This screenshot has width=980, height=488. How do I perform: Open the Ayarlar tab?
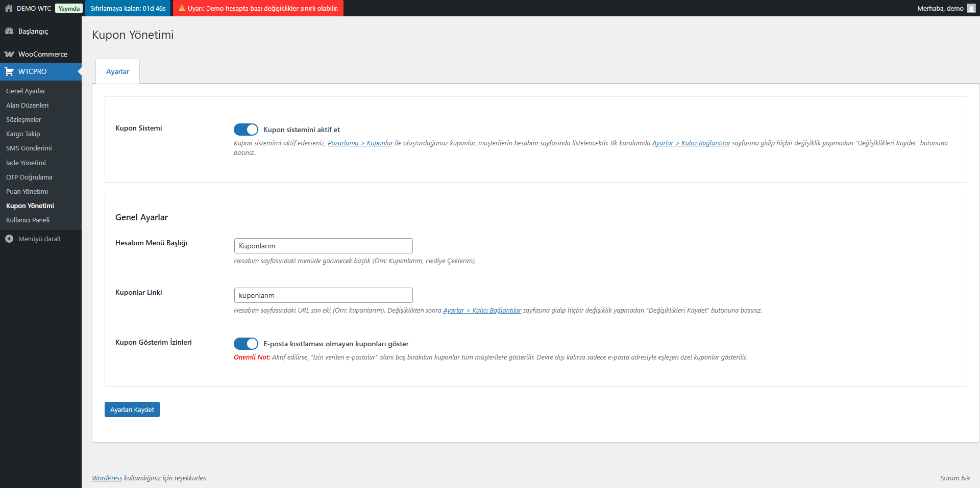tap(117, 71)
